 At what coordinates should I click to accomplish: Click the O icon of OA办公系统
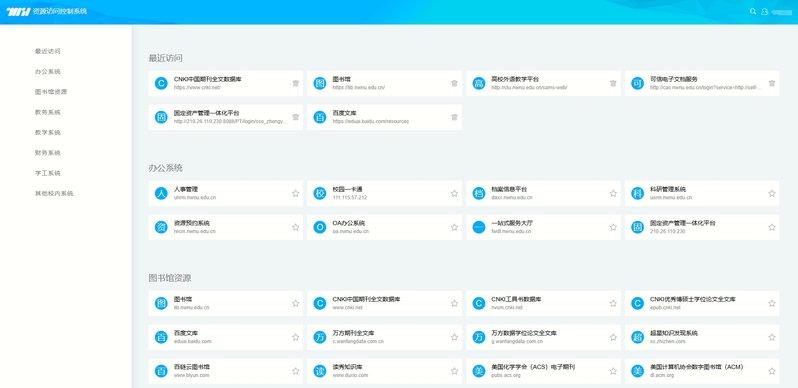pos(320,227)
